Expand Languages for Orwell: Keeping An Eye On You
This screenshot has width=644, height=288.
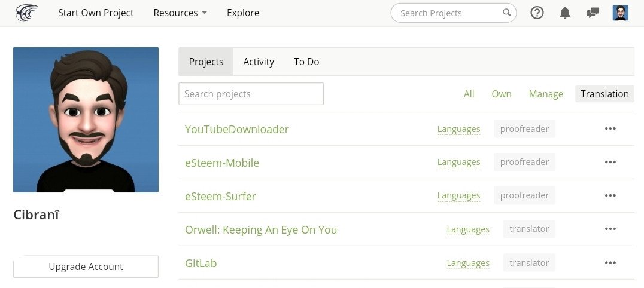[x=468, y=229]
